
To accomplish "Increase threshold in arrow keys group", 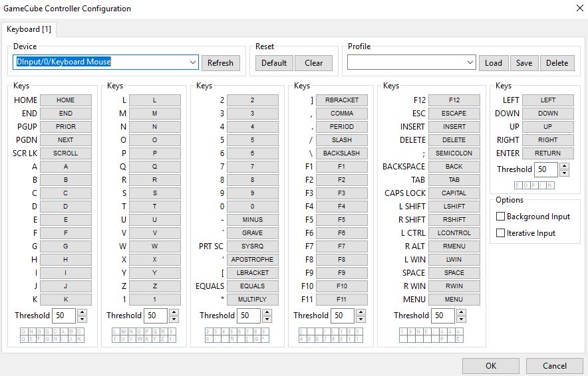I will pos(564,166).
